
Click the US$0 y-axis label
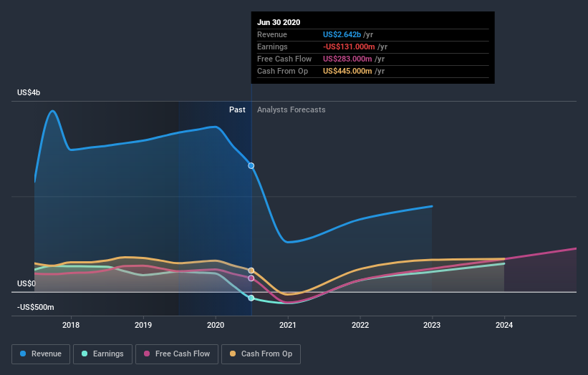[x=26, y=283]
